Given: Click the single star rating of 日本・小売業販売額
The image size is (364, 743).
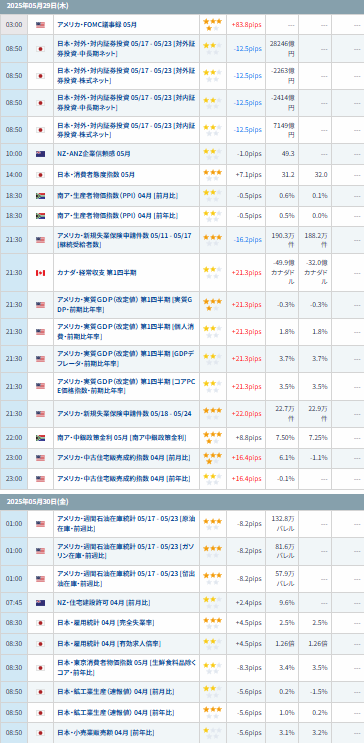Looking at the screenshot, I should pyautogui.click(x=212, y=733).
